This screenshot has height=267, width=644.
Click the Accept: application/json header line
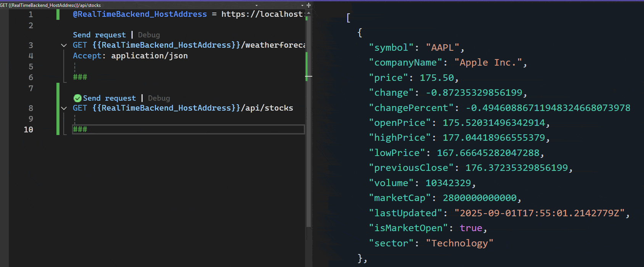tap(130, 56)
